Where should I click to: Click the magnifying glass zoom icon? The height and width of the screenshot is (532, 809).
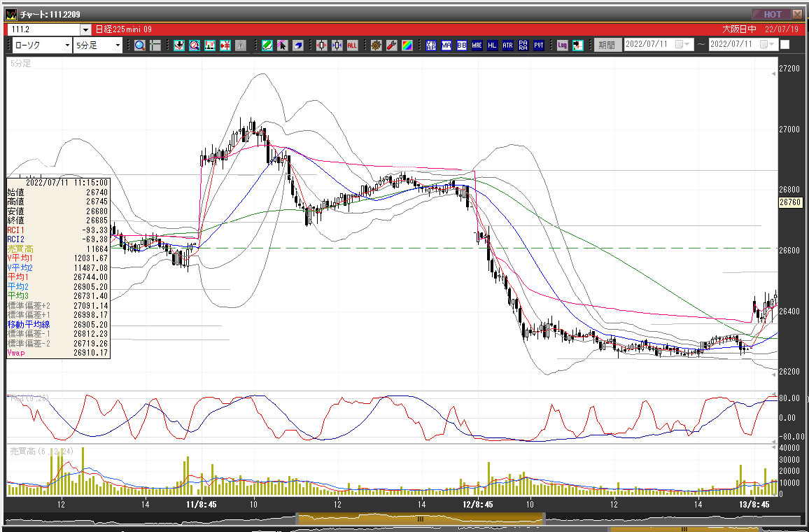point(139,45)
